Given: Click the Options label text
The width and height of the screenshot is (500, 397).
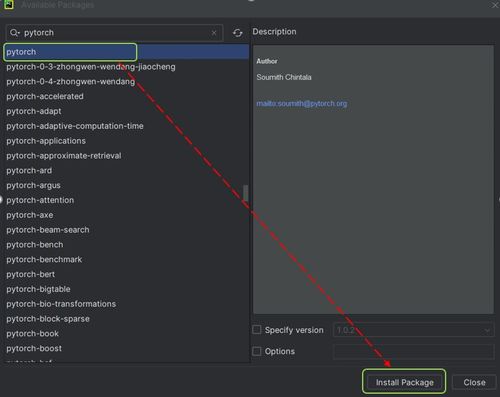Looking at the screenshot, I should point(280,351).
